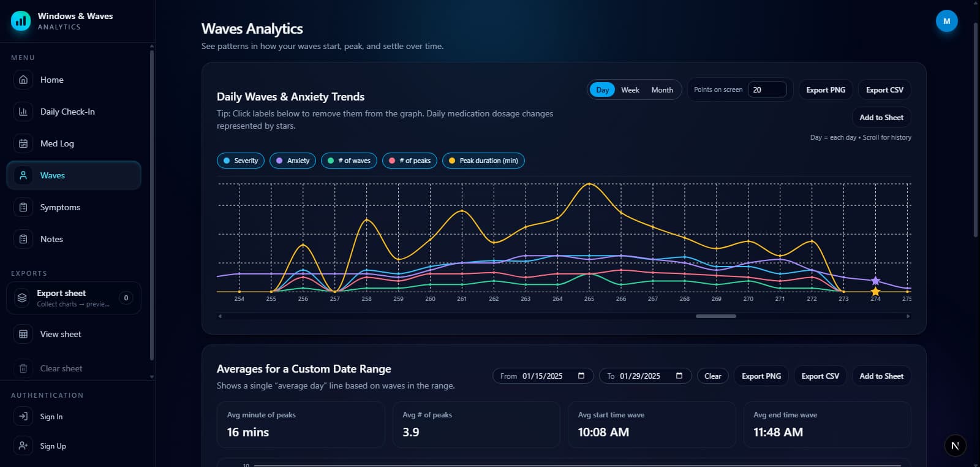Click the View sheet table icon
980x467 pixels.
point(23,334)
